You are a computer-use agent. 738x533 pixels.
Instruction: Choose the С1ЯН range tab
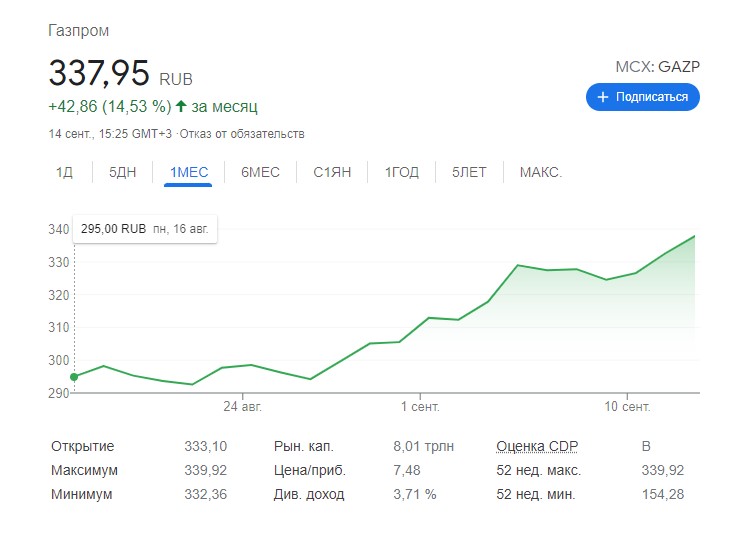point(332,172)
